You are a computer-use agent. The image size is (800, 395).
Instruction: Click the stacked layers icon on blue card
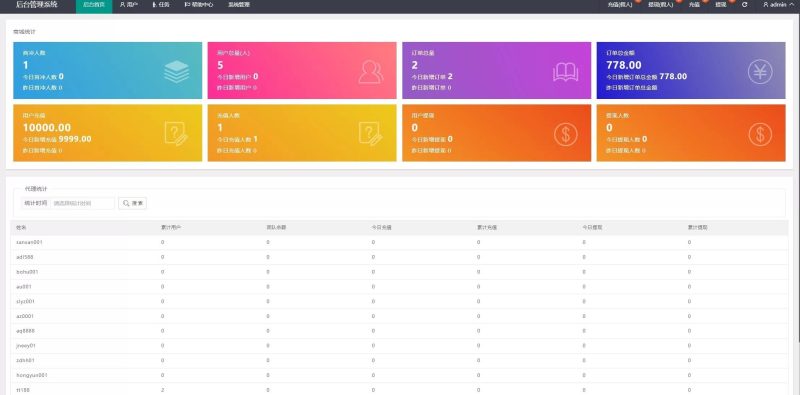click(x=177, y=72)
